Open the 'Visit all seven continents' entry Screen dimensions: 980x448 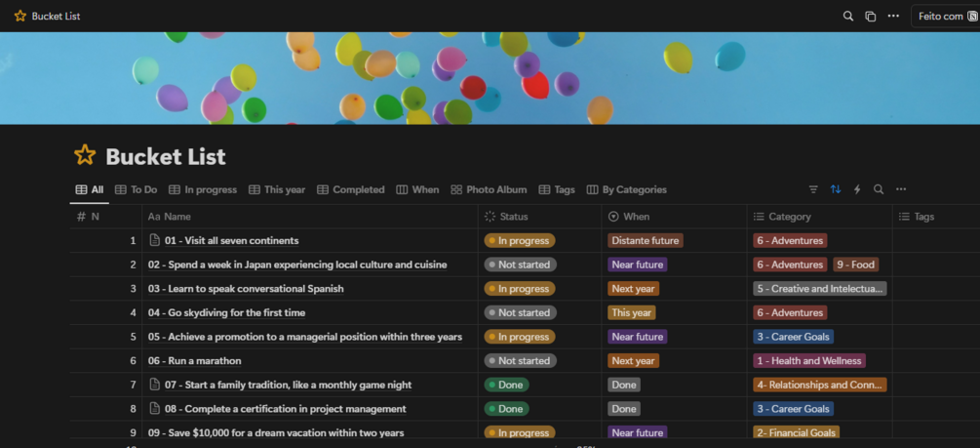231,240
